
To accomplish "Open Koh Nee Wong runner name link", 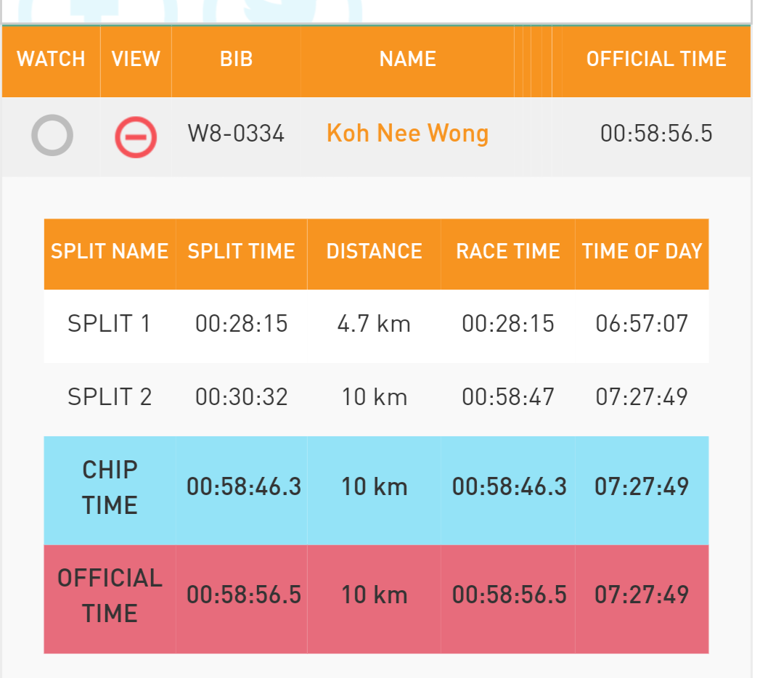I will point(407,134).
